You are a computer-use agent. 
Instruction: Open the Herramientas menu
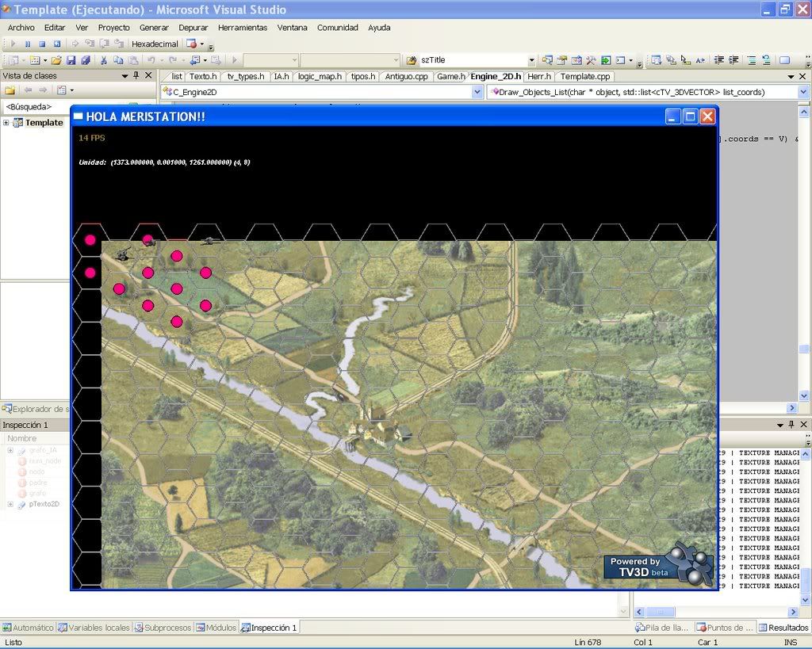[243, 28]
